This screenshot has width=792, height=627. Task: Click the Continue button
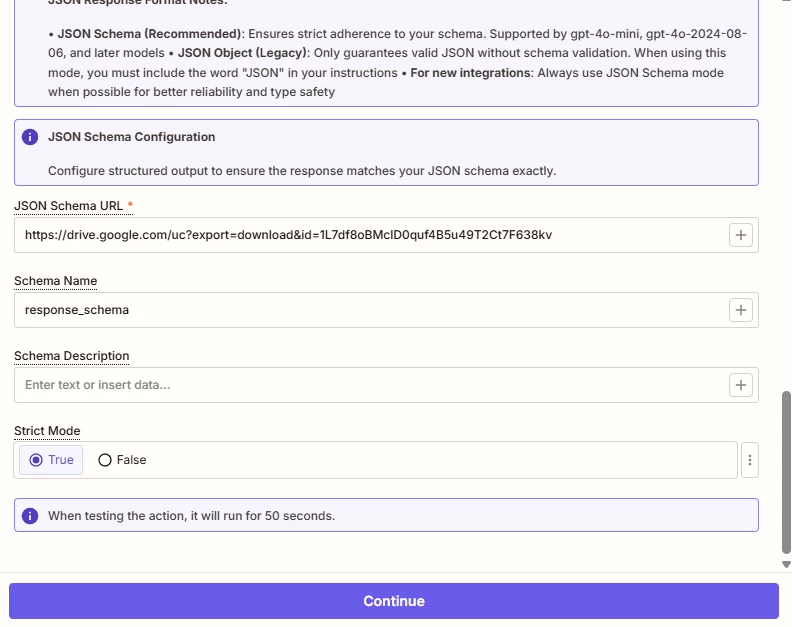394,601
